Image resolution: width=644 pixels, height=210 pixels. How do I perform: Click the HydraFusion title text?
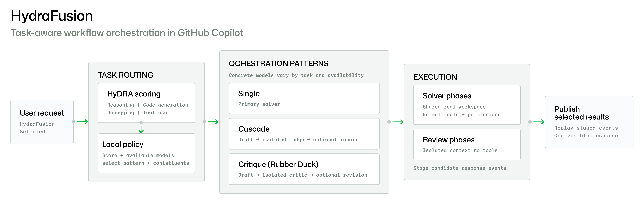tap(52, 16)
